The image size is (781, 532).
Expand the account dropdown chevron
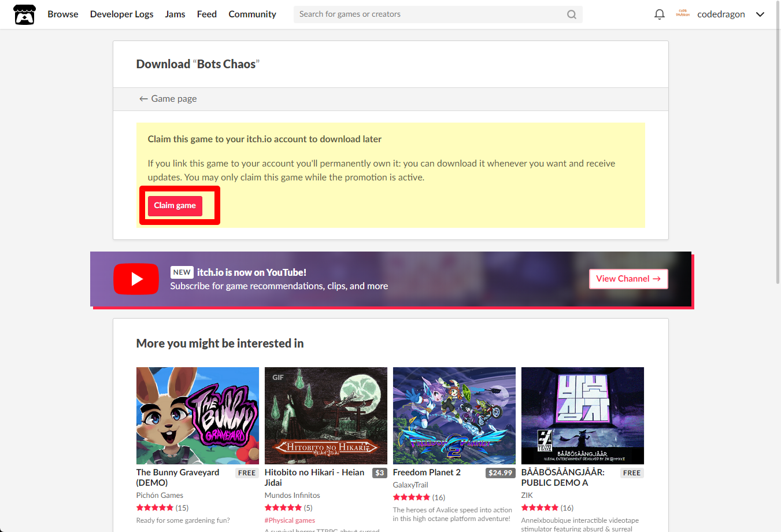coord(760,14)
